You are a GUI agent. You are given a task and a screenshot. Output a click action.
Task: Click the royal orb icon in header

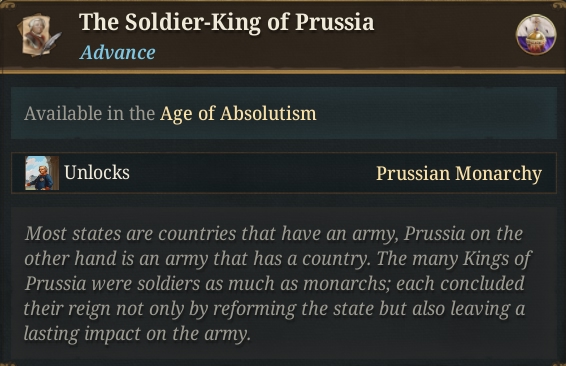536,35
